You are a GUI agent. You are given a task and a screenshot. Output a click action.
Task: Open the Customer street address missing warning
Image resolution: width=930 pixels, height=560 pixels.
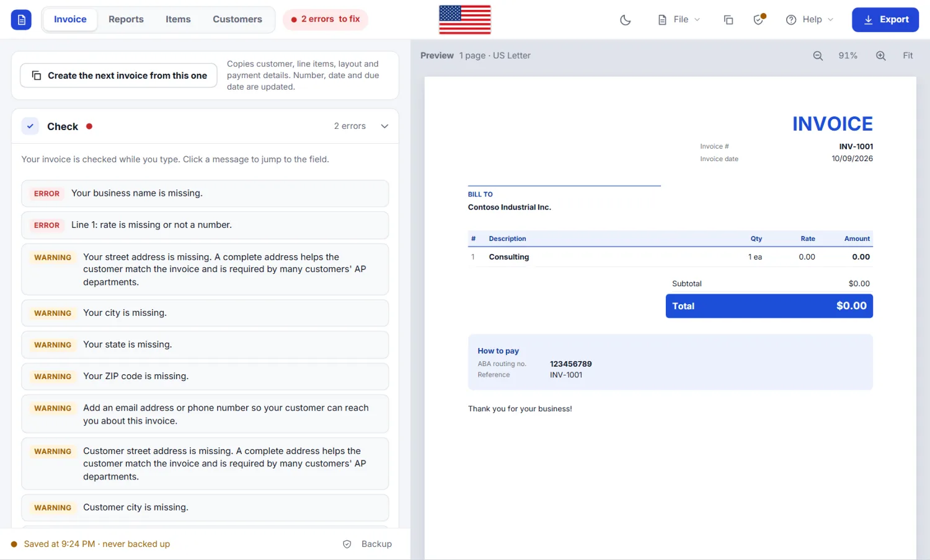click(205, 463)
